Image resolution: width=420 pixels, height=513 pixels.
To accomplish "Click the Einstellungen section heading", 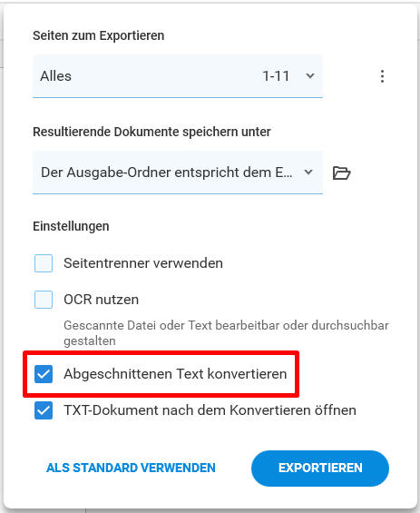I will tap(71, 226).
